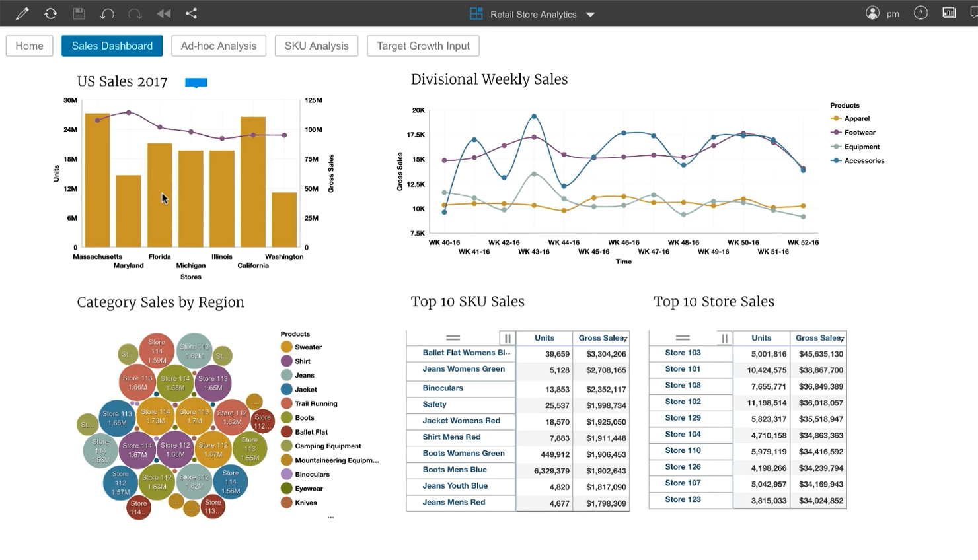The height and width of the screenshot is (560, 978).
Task: Click Binoculars legend entry
Action: coord(305,474)
